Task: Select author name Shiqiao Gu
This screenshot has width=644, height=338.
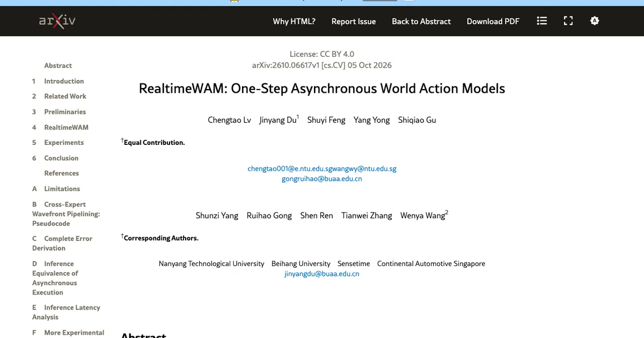Action: [417, 120]
